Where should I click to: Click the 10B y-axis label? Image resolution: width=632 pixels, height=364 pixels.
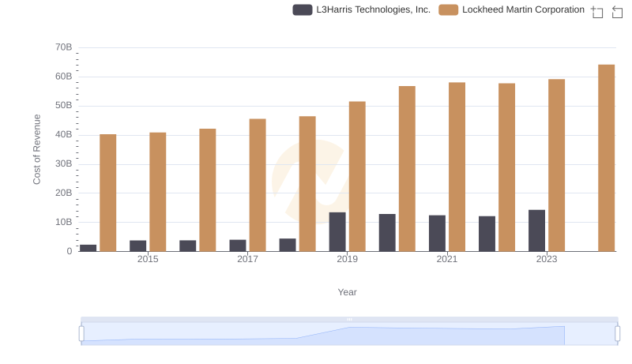(64, 222)
